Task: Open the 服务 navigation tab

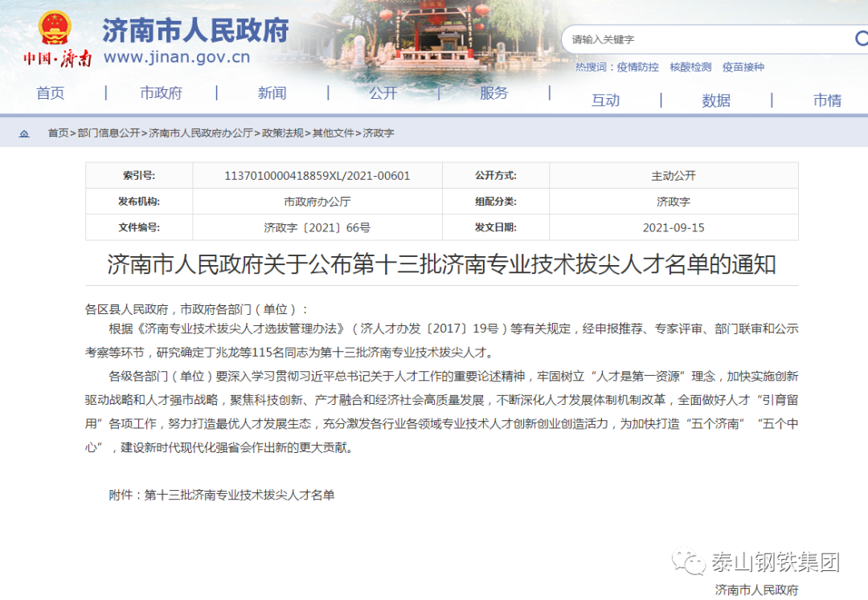Action: coord(493,93)
